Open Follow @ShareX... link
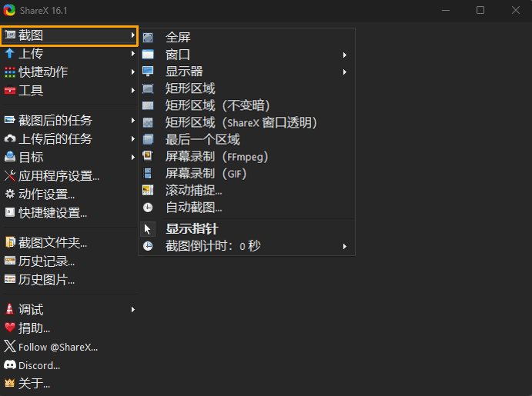The width and height of the screenshot is (532, 396). pos(58,348)
